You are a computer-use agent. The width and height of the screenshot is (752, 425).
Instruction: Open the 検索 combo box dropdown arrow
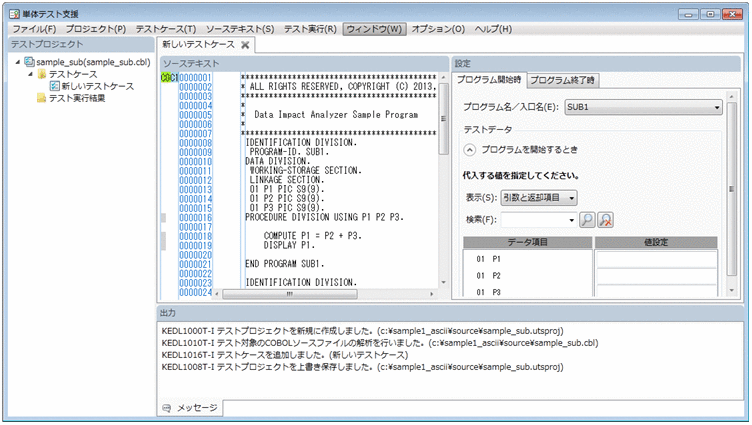tap(572, 220)
